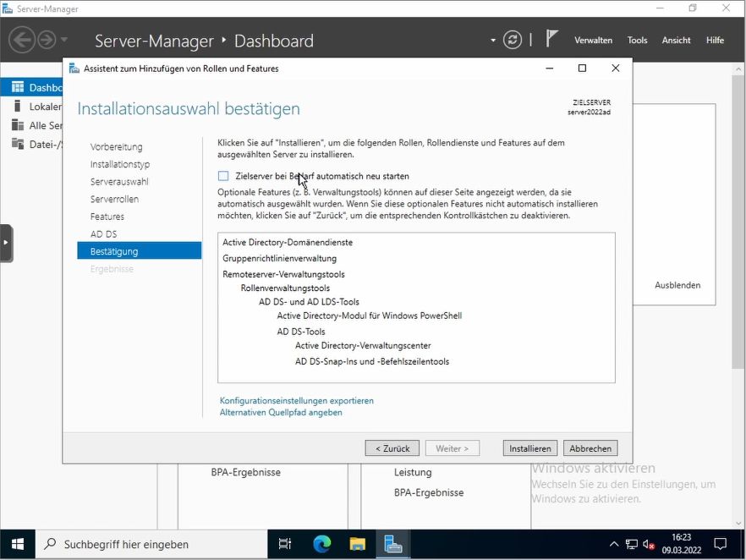
Task: Go to the Features wizard step
Action: click(107, 217)
